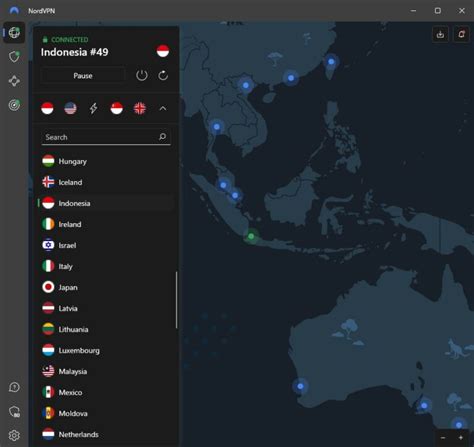Open the VPN globe tab in sidebar
The image size is (474, 447).
[x=14, y=32]
